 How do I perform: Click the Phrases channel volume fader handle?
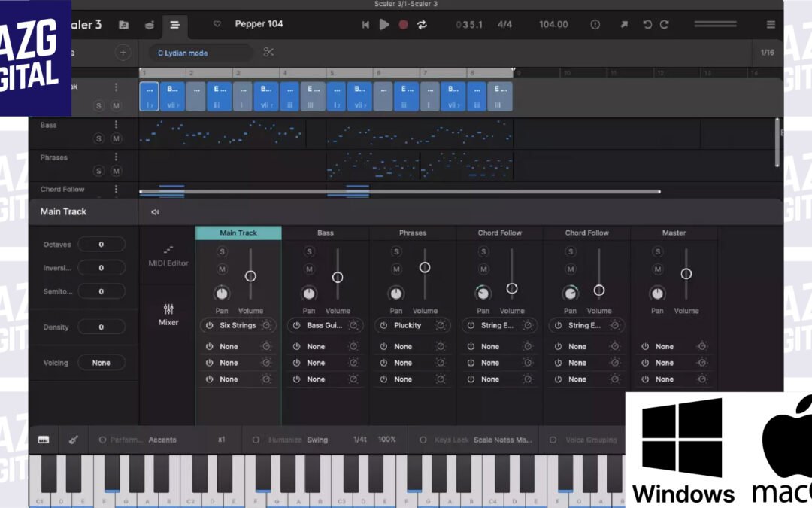pos(425,267)
